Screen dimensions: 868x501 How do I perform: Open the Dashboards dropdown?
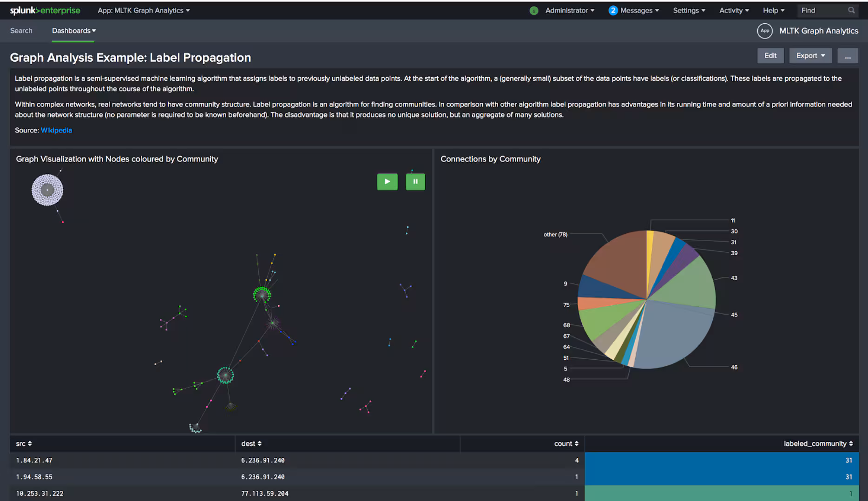tap(73, 31)
